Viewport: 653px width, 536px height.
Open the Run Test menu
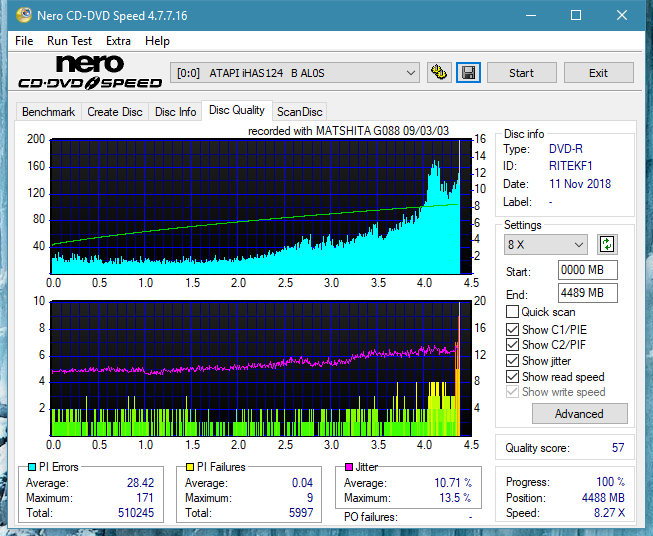(x=69, y=41)
